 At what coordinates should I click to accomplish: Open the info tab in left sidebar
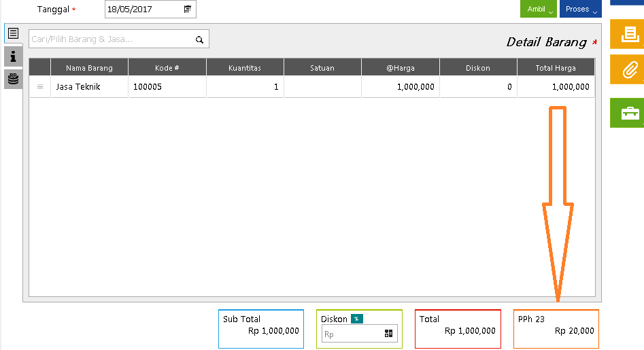[13, 56]
